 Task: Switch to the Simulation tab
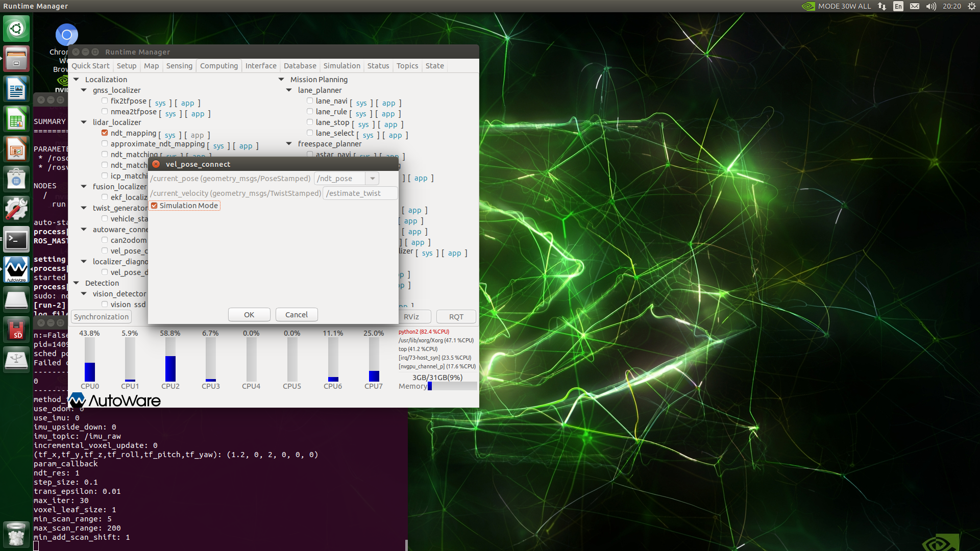(341, 66)
